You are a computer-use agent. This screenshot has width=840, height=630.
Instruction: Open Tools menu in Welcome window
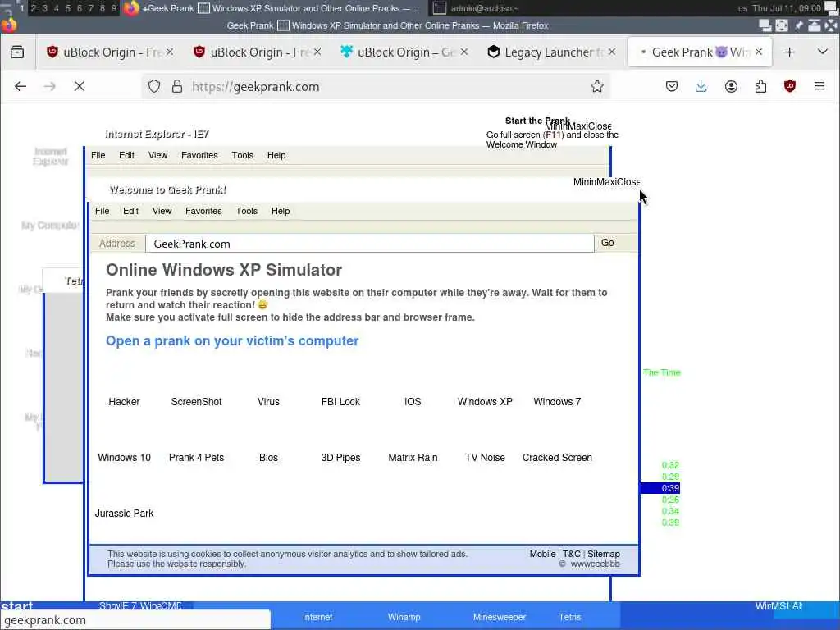pos(246,211)
